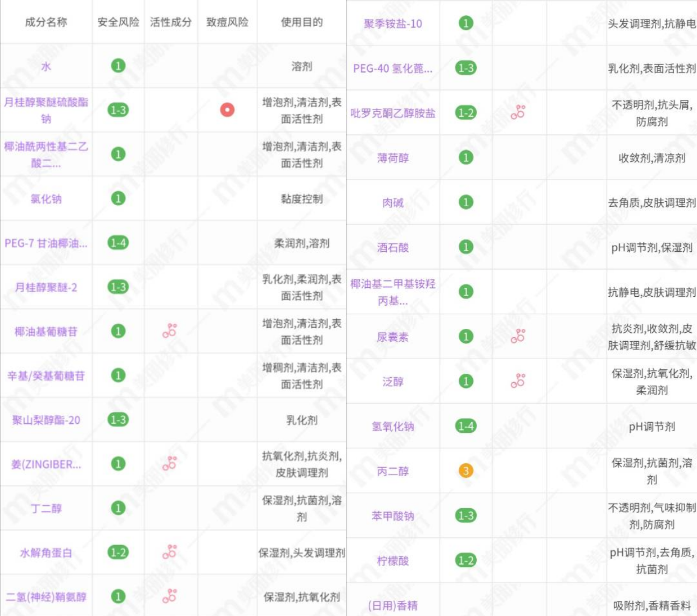Image resolution: width=697 pixels, height=616 pixels.
Task: Click the orange 3 safety badge for 丙二醇
Action: (x=465, y=470)
